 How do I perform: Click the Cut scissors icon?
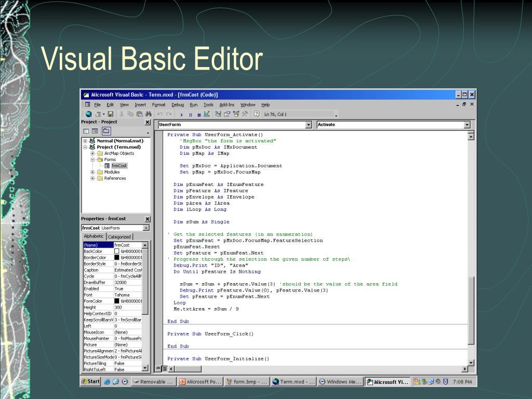point(122,114)
